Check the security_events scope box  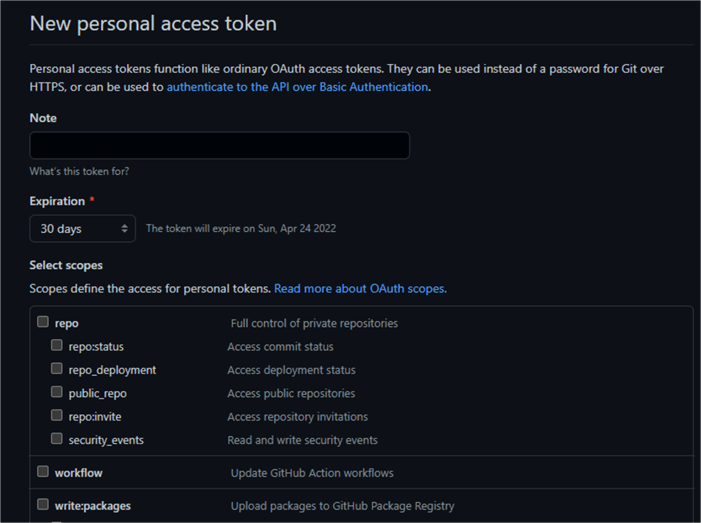tap(57, 439)
